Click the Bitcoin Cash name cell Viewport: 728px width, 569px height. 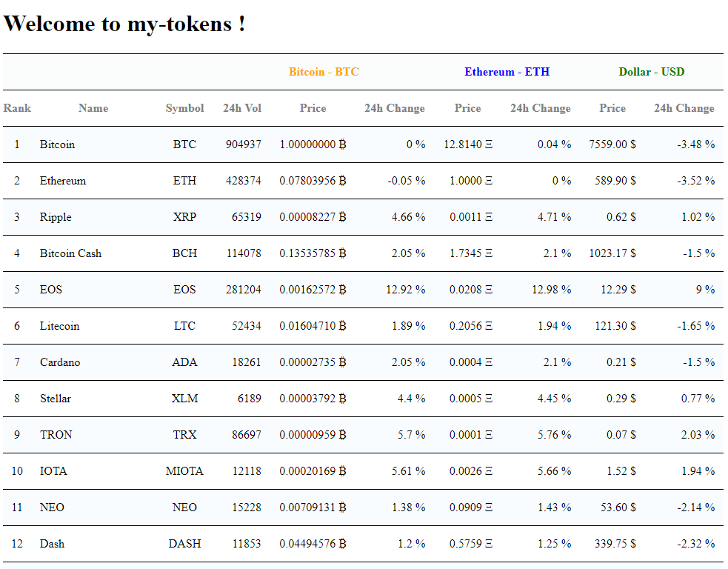click(x=70, y=253)
